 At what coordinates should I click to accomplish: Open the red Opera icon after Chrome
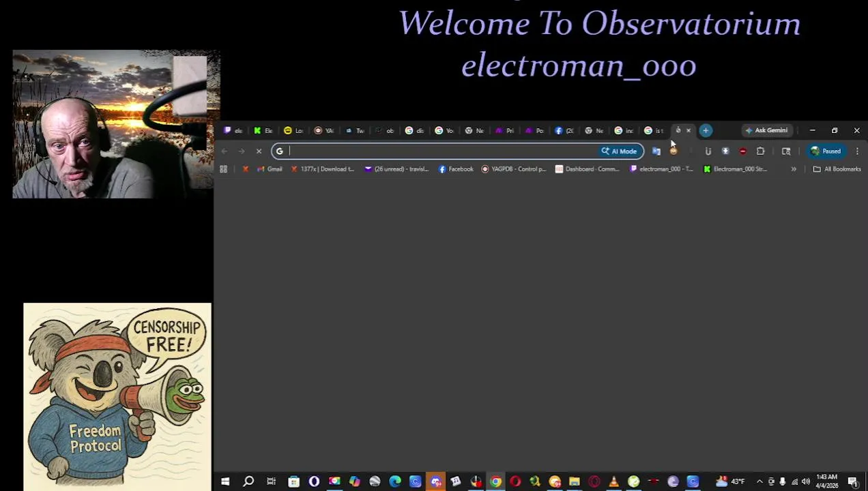515,482
